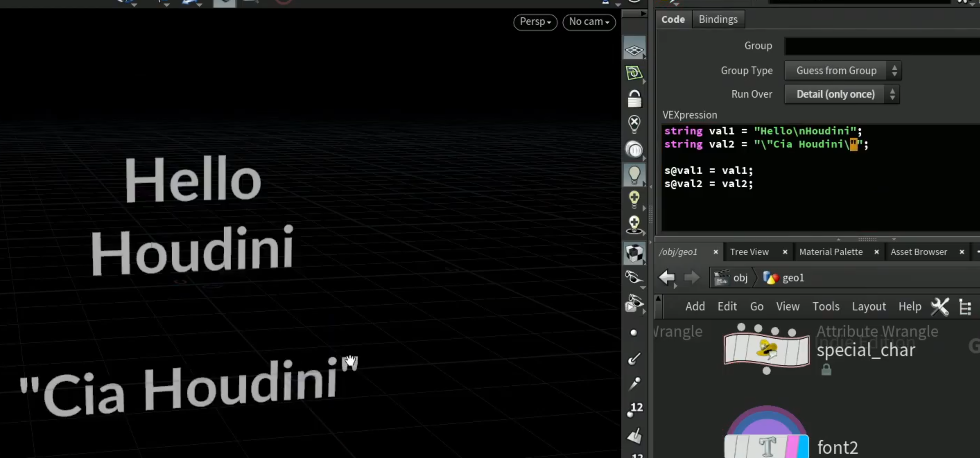Click the special_char node output connector

(766, 371)
